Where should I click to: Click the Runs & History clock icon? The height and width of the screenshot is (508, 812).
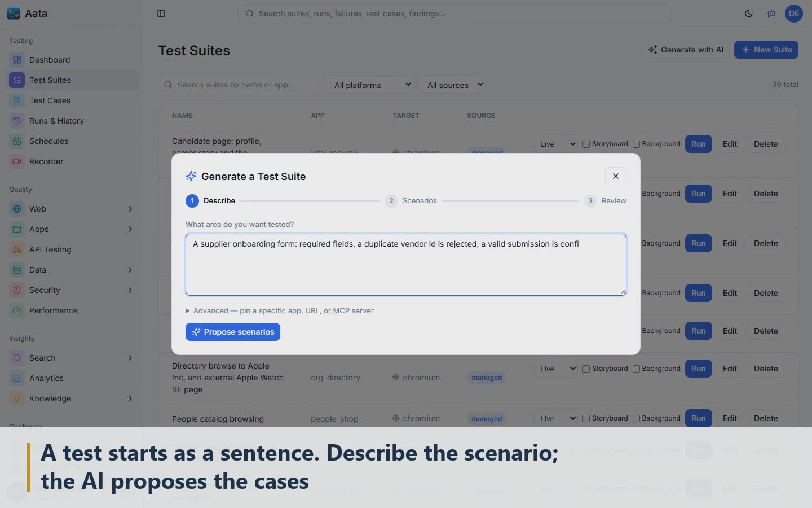click(17, 121)
